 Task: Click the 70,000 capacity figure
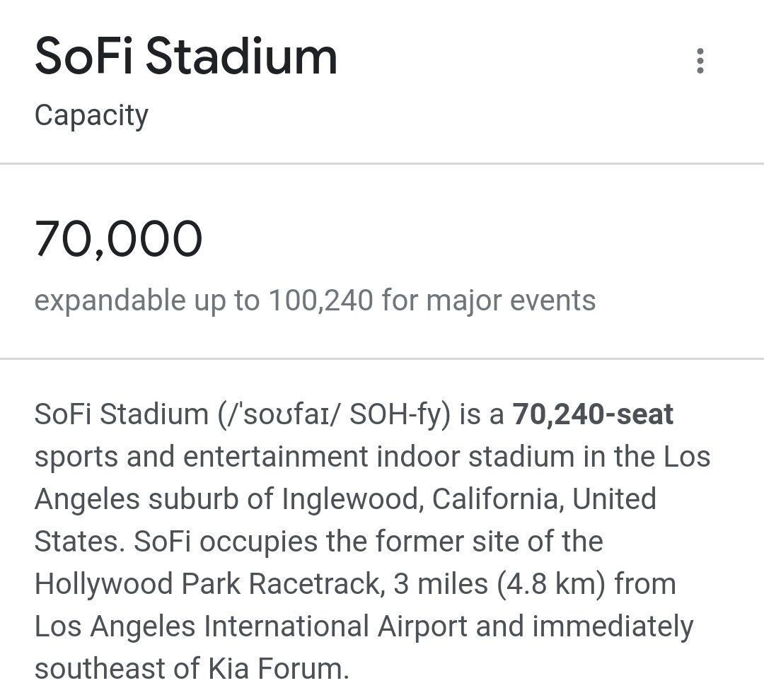point(118,239)
